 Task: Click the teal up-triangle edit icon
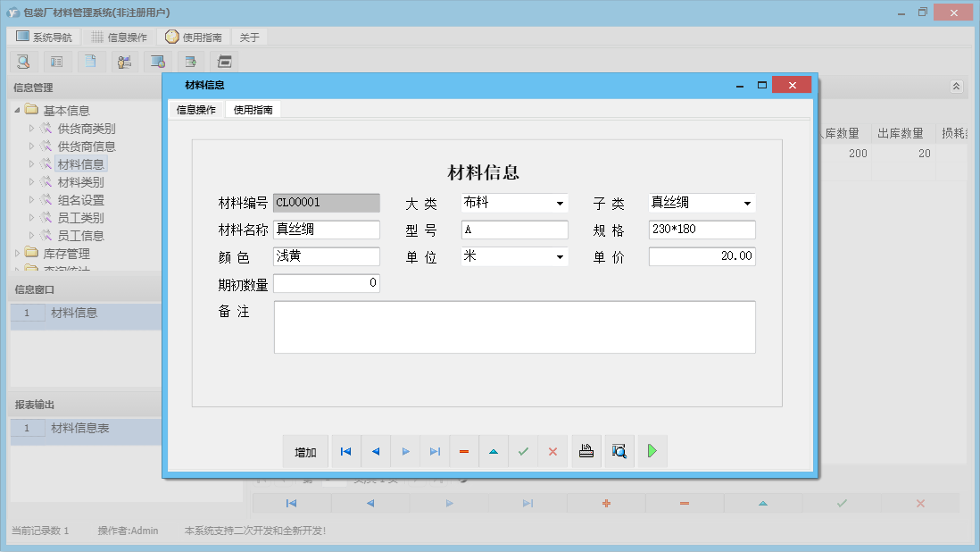point(494,452)
